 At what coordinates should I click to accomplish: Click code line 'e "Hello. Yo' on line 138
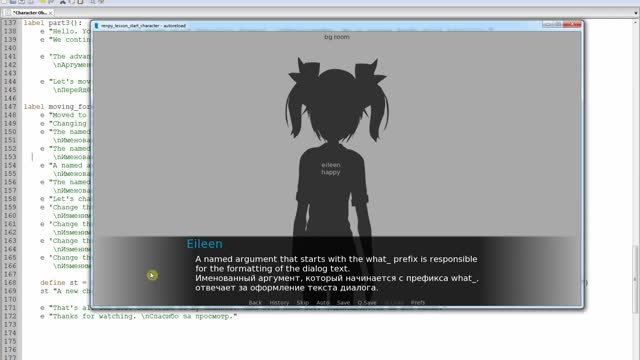65,31
